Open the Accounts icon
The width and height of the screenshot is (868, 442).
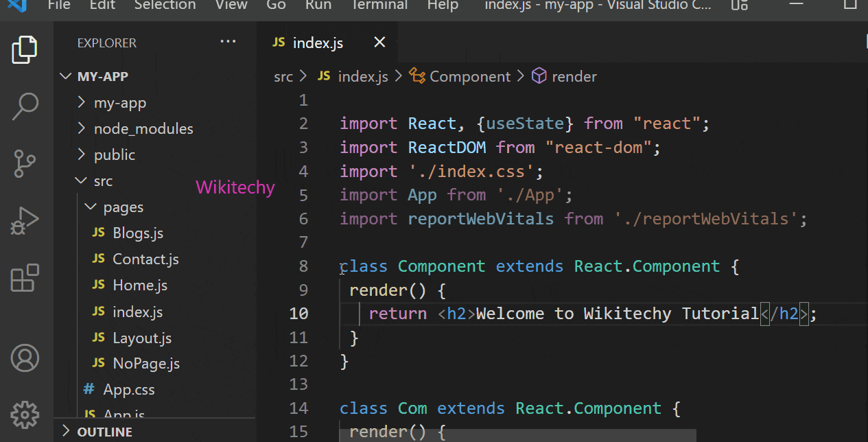pos(25,358)
